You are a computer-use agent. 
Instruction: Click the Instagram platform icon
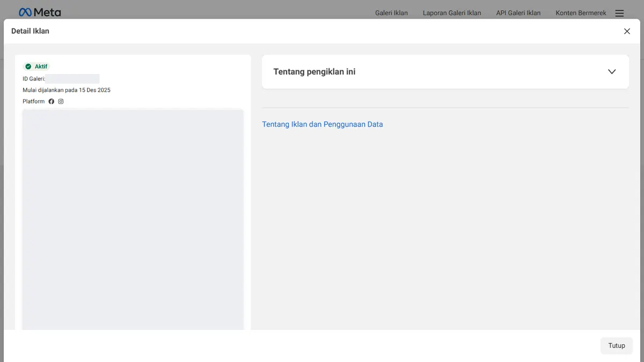coord(61,101)
